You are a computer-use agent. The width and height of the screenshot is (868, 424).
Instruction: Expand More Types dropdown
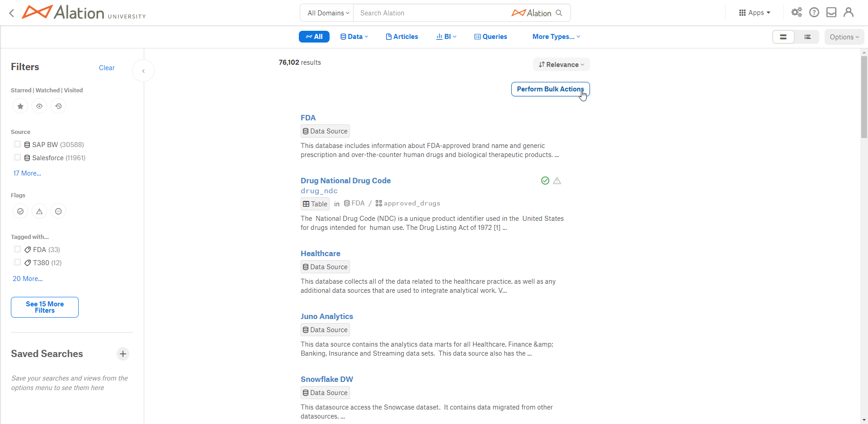(556, 37)
